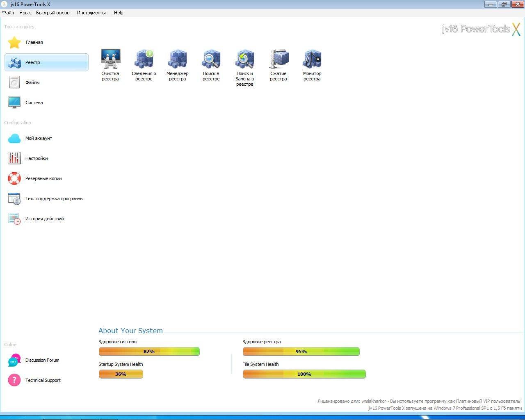
Task: Open the Файл menu
Action: click(x=8, y=13)
